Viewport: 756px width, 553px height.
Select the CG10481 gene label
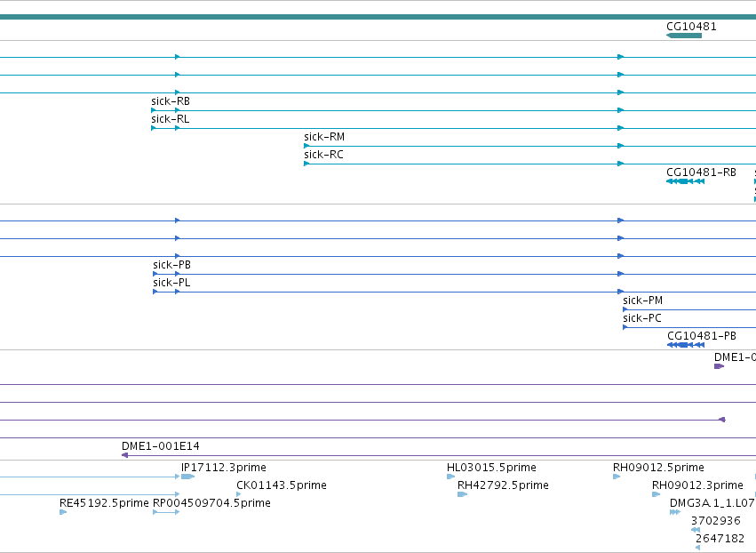pyautogui.click(x=691, y=27)
